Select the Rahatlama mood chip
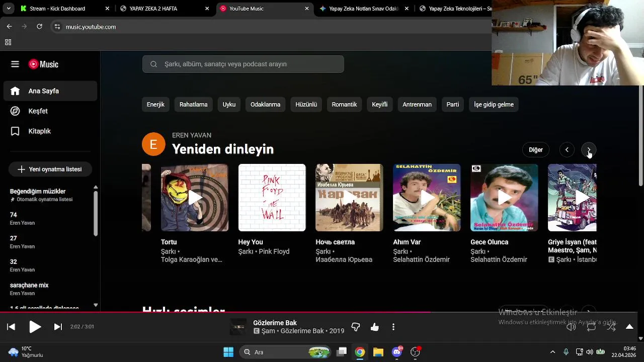The width and height of the screenshot is (644, 362). [194, 105]
